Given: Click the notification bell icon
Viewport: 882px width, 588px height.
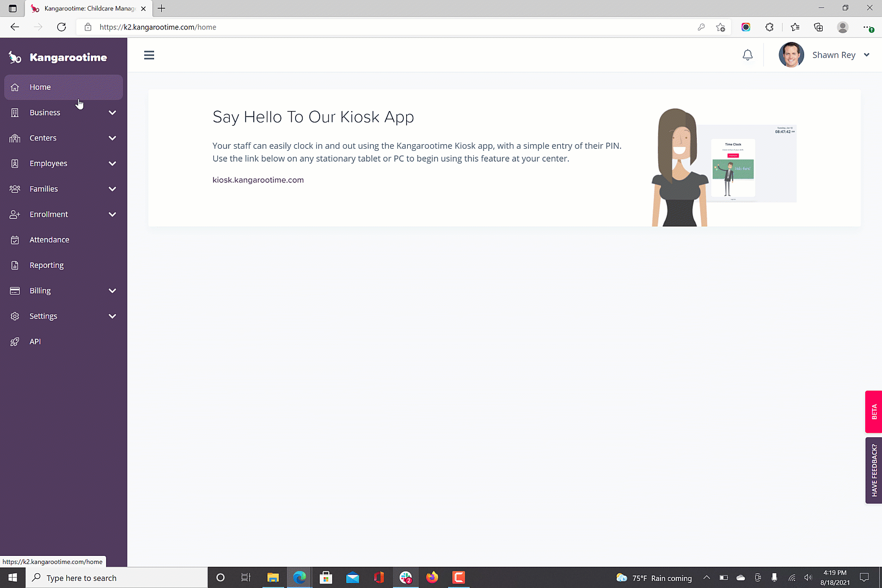Looking at the screenshot, I should click(748, 55).
